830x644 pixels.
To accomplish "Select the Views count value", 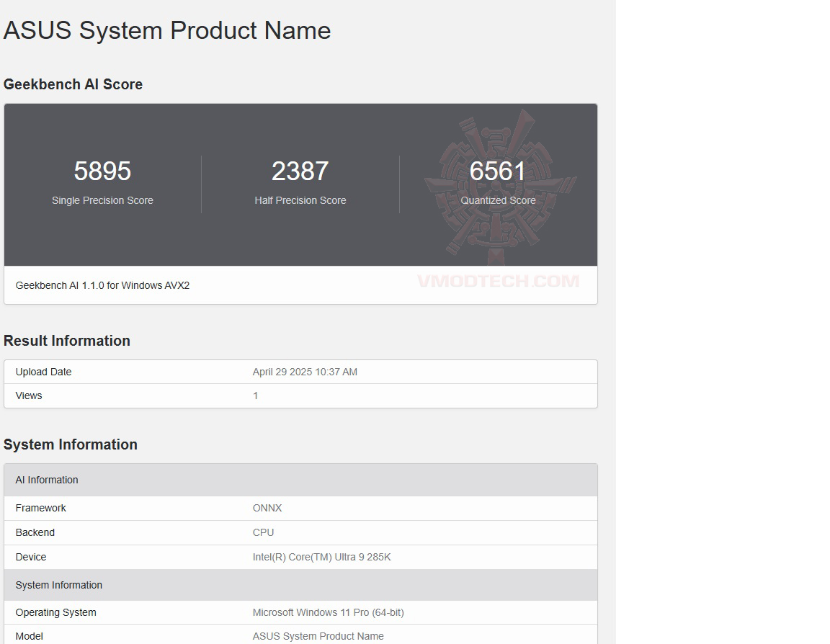I will click(x=255, y=395).
